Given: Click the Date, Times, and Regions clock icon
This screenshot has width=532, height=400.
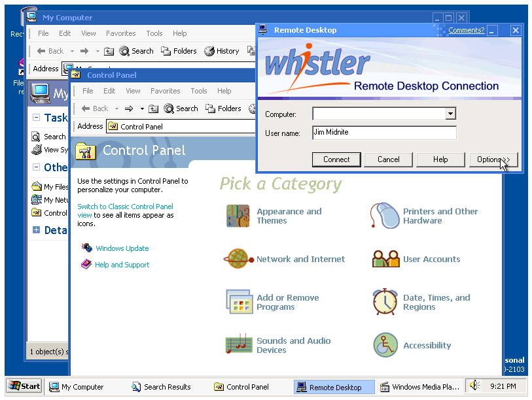Looking at the screenshot, I should 385,302.
